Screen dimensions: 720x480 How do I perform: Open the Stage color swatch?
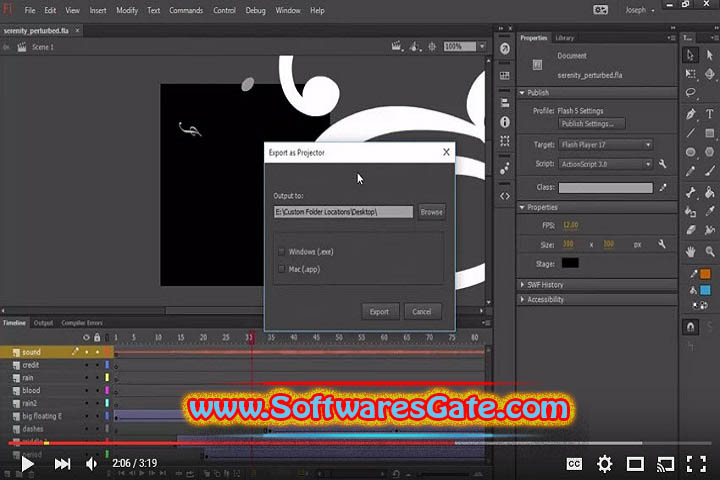coord(570,263)
